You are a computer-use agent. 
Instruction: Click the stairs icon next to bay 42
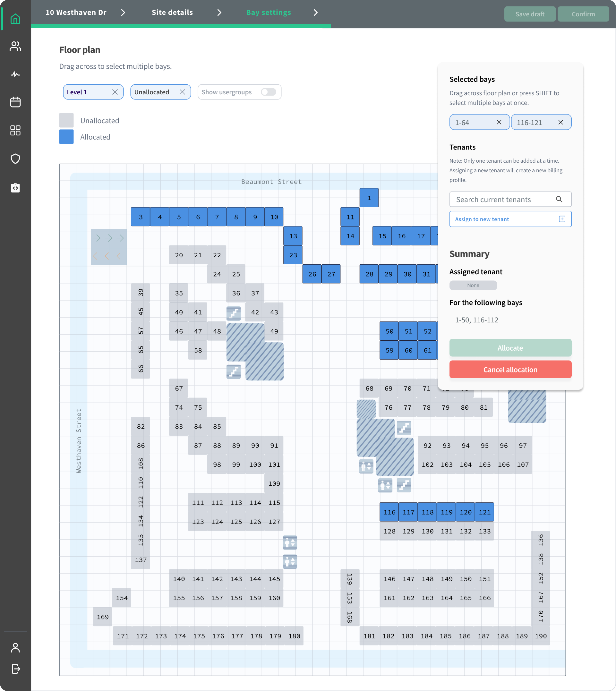pyautogui.click(x=234, y=313)
